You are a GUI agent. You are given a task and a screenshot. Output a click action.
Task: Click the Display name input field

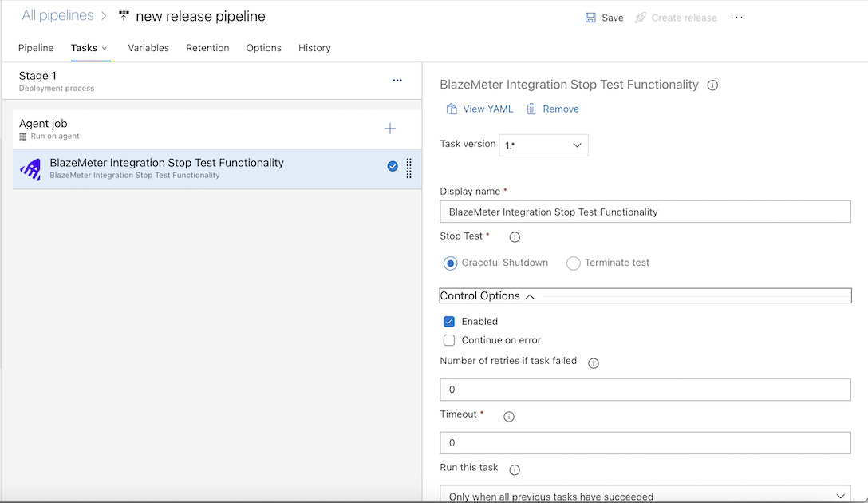[x=645, y=212]
